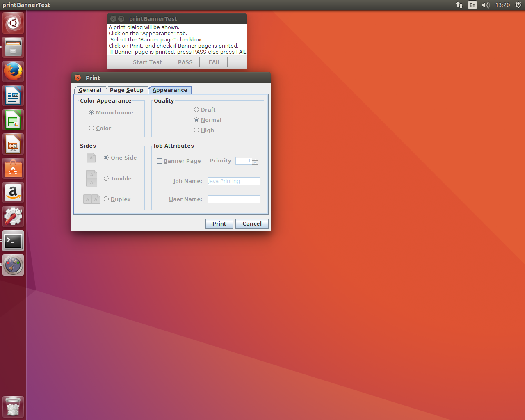The width and height of the screenshot is (525, 420).
Task: Click in the User Name field
Action: [234, 199]
